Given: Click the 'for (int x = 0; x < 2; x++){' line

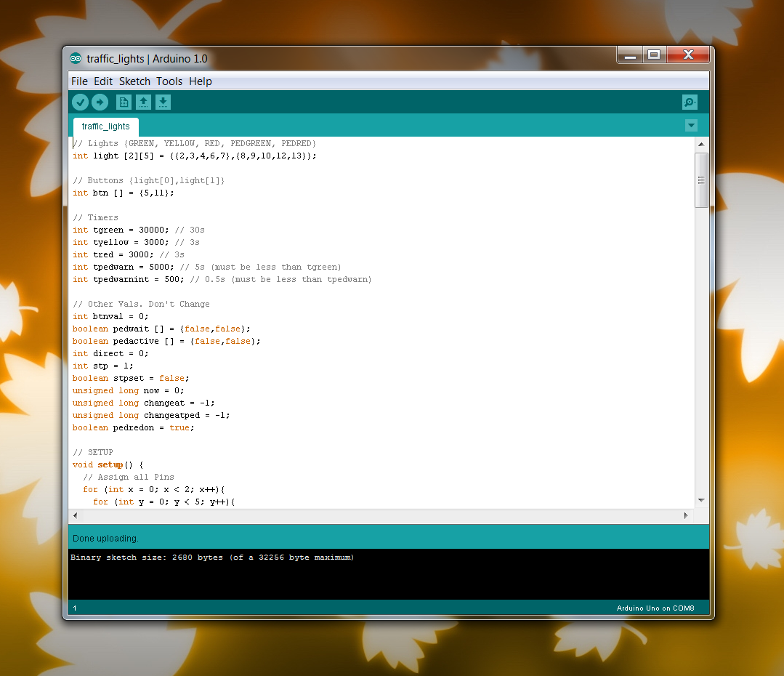Looking at the screenshot, I should (x=154, y=489).
